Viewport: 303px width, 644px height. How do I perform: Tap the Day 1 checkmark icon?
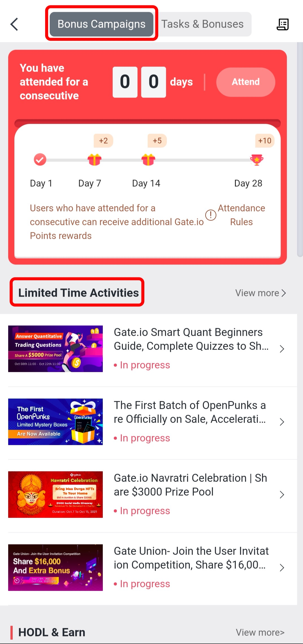coord(40,160)
